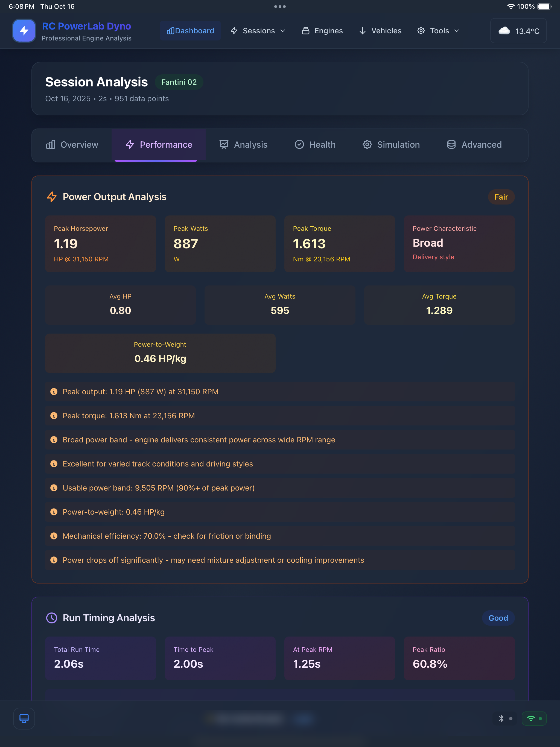The height and width of the screenshot is (747, 560).
Task: Click the At Peak RPM 1.25s card
Action: pyautogui.click(x=340, y=658)
